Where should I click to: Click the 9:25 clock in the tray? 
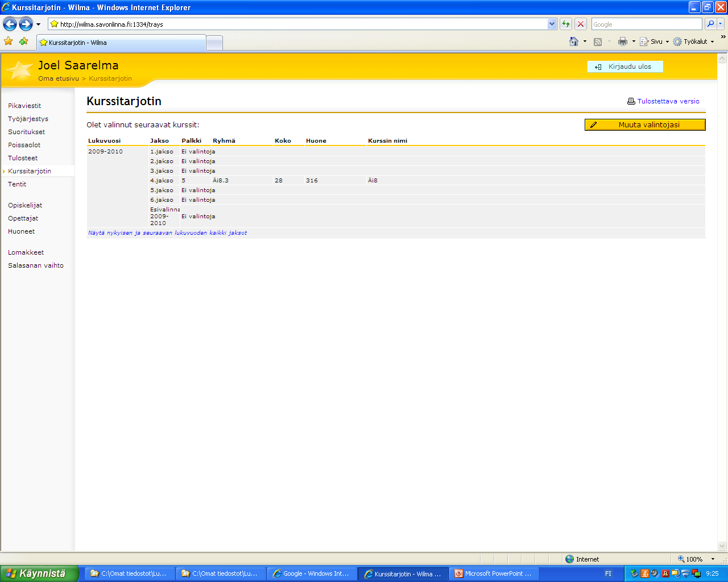pyautogui.click(x=712, y=573)
